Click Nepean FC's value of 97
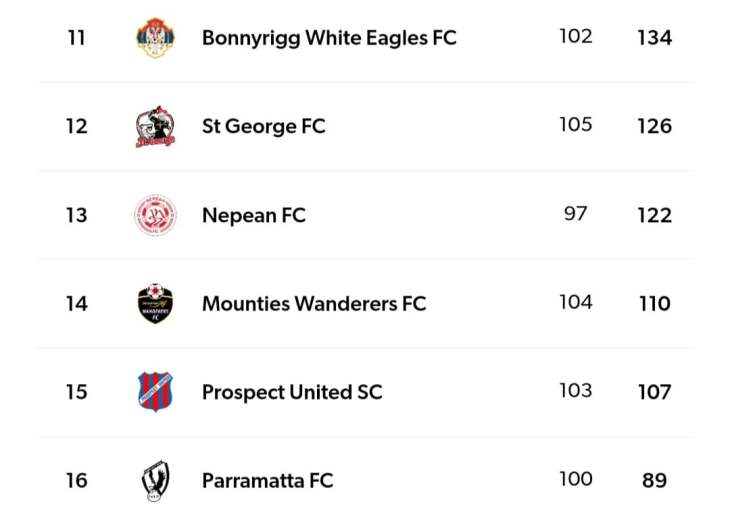The image size is (730, 519). (x=575, y=214)
